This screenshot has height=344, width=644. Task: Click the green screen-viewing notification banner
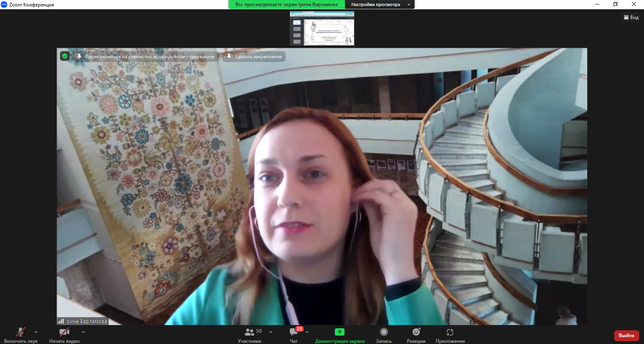coord(287,4)
